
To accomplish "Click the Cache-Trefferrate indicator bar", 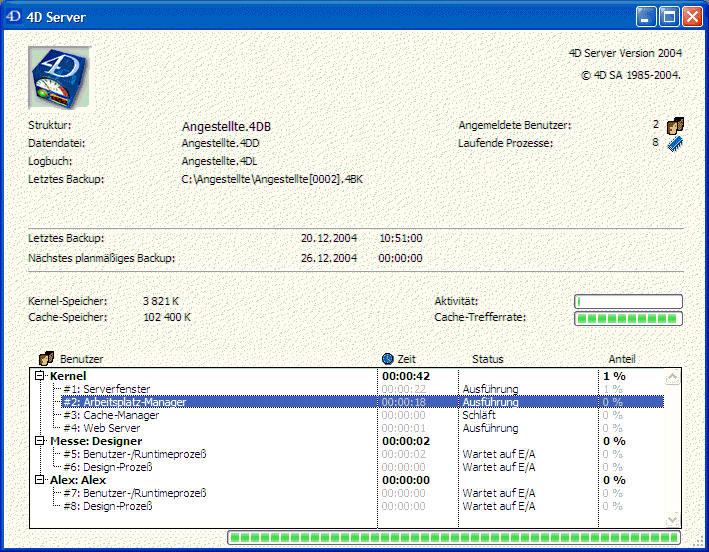I will coord(628,318).
